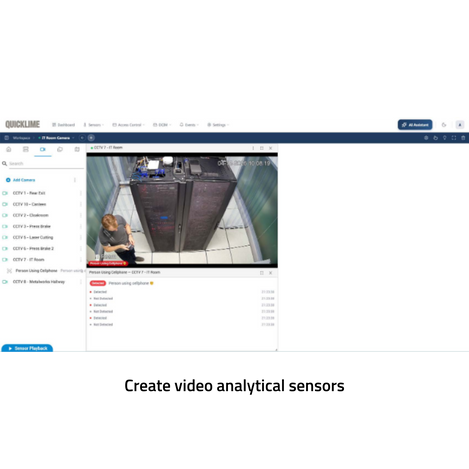Open the kebab menu for CCTV 7 - IT Room

(x=81, y=259)
